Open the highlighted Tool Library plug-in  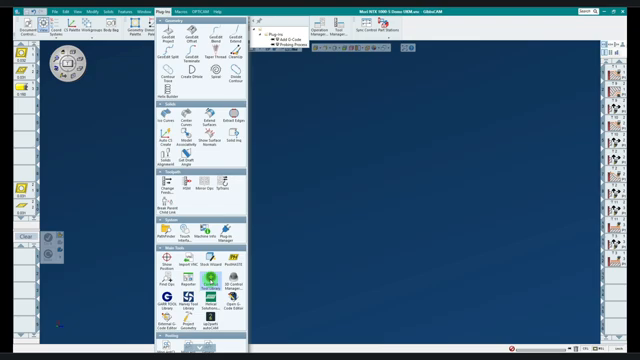211,281
